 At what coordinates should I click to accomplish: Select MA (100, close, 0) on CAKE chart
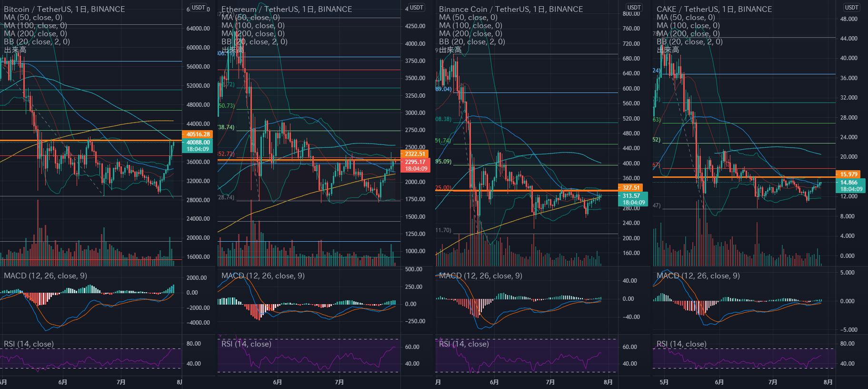[x=688, y=25]
